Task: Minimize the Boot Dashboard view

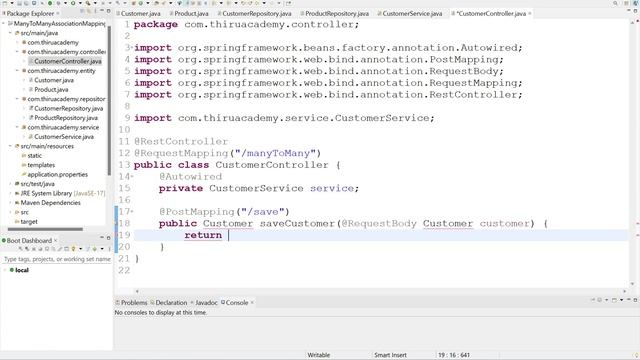Action: point(102,237)
